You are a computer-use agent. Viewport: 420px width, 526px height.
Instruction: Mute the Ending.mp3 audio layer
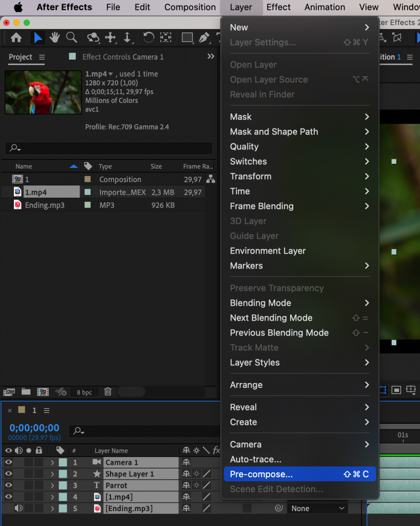click(x=20, y=509)
